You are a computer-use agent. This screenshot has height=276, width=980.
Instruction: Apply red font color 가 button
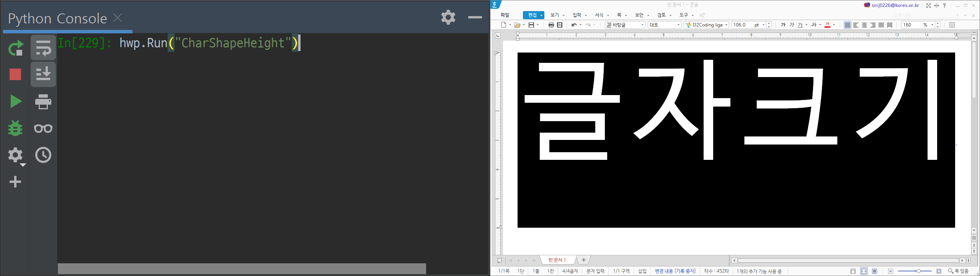coord(827,25)
